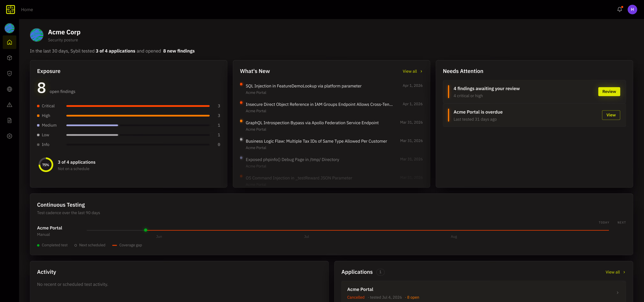
Task: Click the large 8 open findings count
Action: click(41, 88)
